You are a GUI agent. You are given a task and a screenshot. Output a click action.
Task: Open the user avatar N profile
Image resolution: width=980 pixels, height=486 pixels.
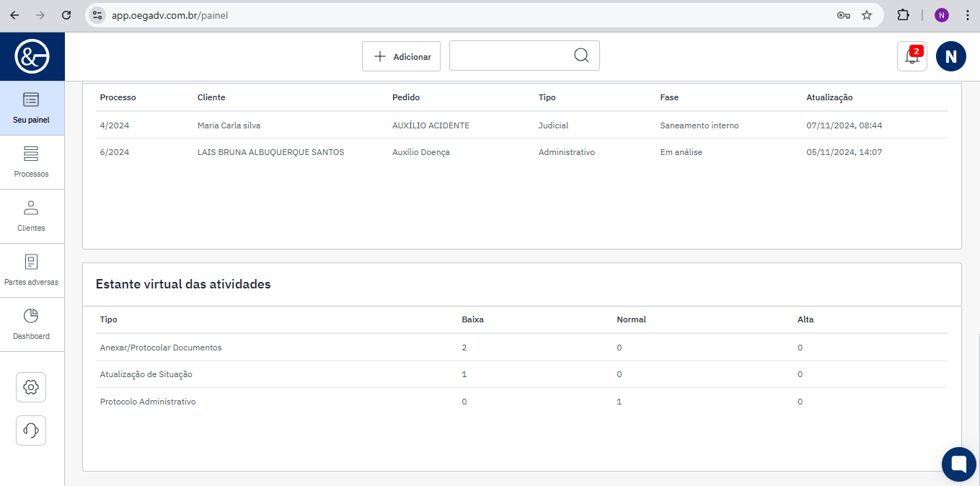click(x=950, y=56)
